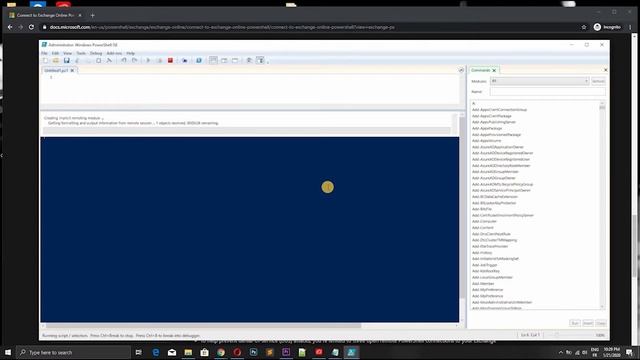
Task: Open Debug menu in PowerShell ISE
Action: tap(96, 53)
